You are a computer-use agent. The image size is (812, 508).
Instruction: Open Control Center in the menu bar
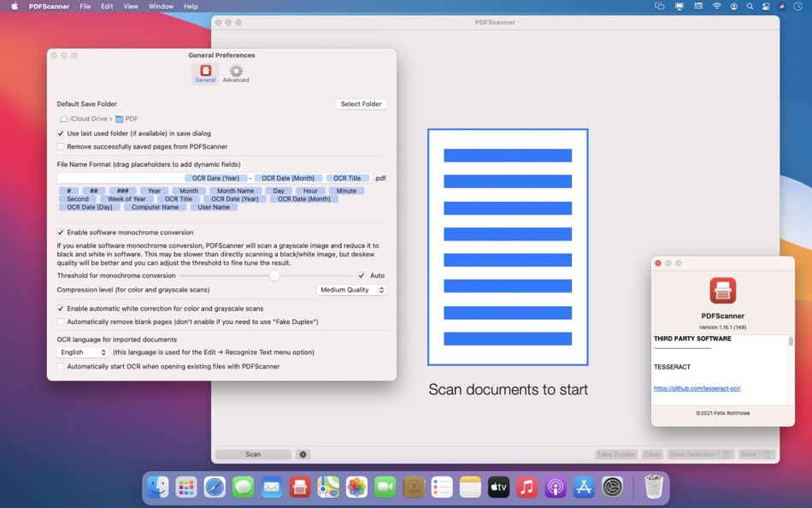click(x=766, y=6)
